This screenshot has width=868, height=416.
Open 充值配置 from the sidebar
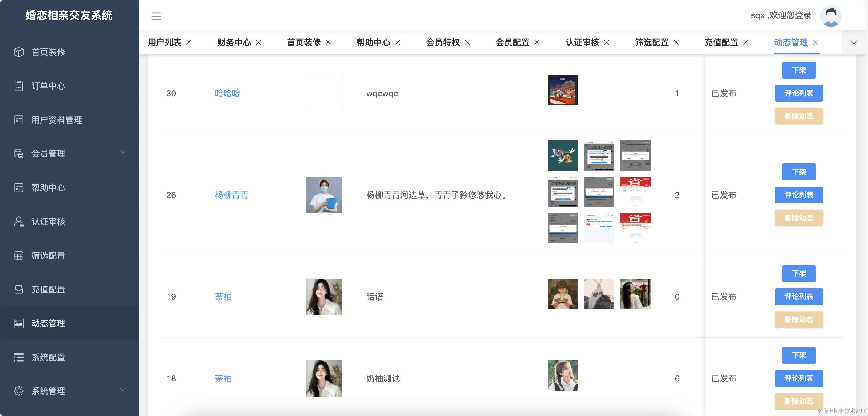pyautogui.click(x=48, y=289)
